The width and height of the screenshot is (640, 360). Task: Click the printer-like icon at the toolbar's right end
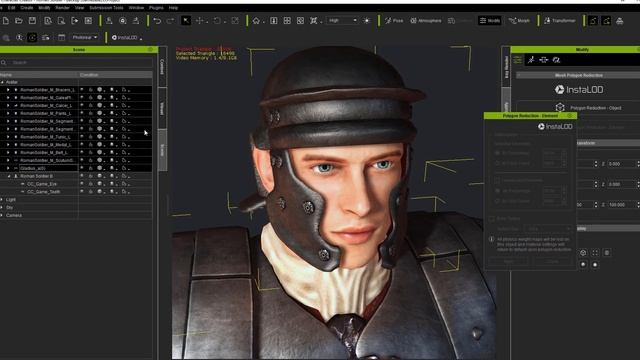click(x=619, y=20)
